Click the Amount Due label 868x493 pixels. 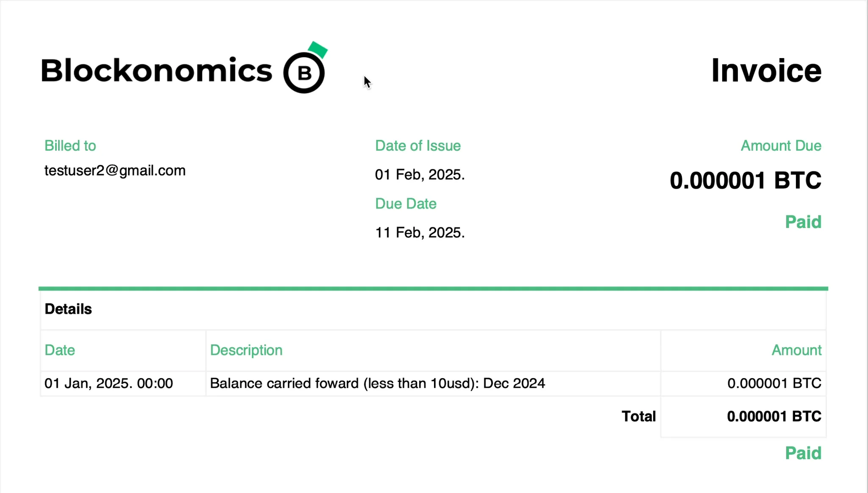point(781,146)
